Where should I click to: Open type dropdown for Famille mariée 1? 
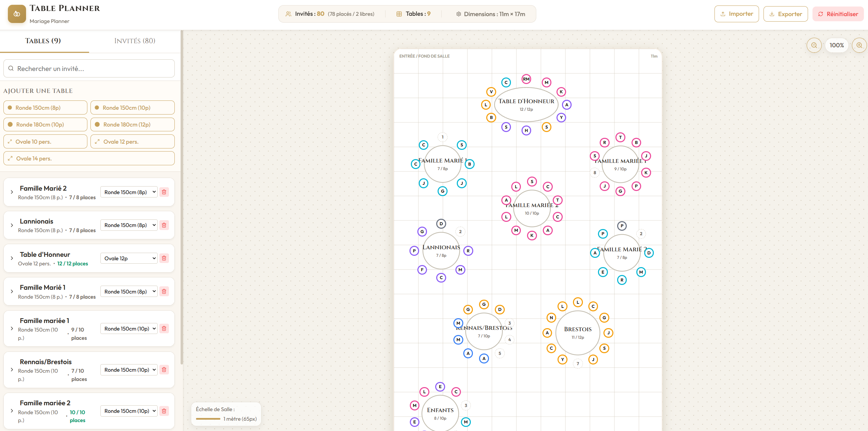[129, 328]
